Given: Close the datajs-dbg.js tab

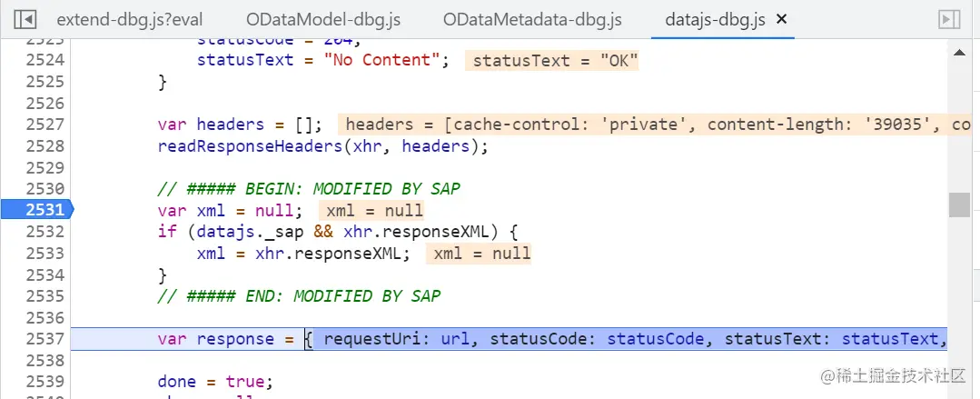Looking at the screenshot, I should coord(780,19).
